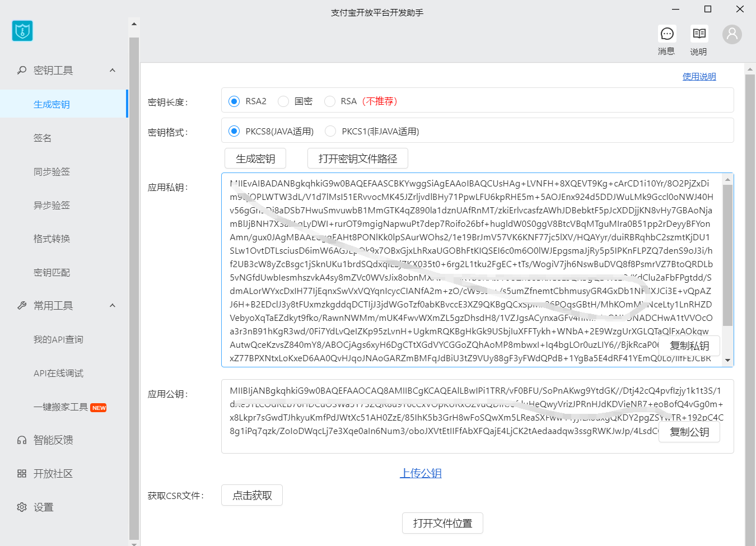
Task: Open the 格式转换 sidebar item
Action: point(64,239)
